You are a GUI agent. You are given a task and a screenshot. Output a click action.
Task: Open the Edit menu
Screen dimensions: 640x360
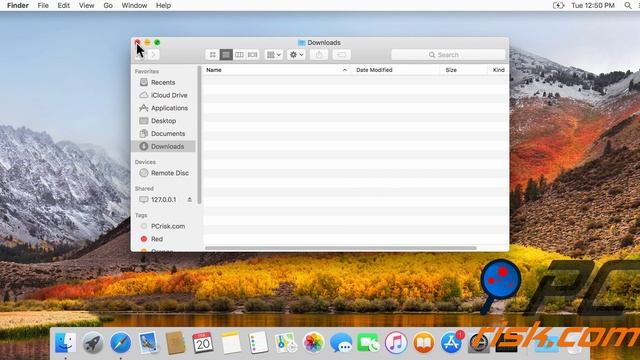click(63, 5)
